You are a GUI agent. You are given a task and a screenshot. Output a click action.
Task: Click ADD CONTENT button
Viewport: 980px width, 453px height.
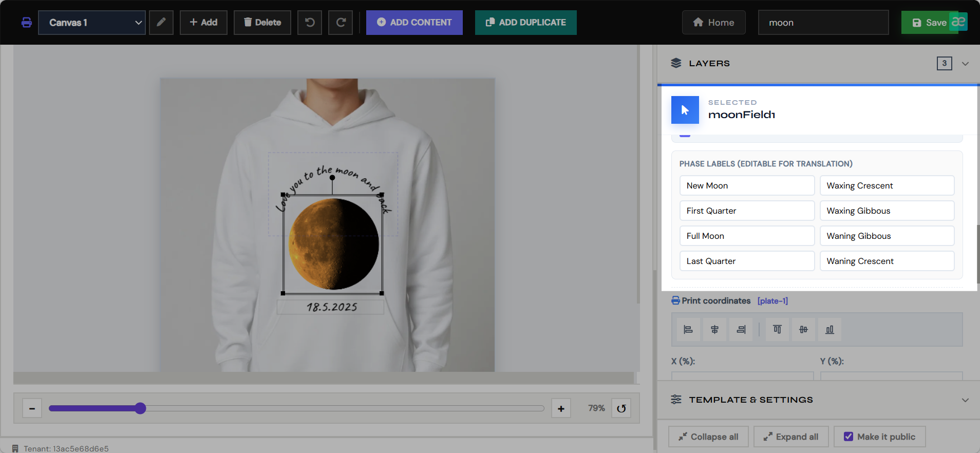(x=414, y=23)
